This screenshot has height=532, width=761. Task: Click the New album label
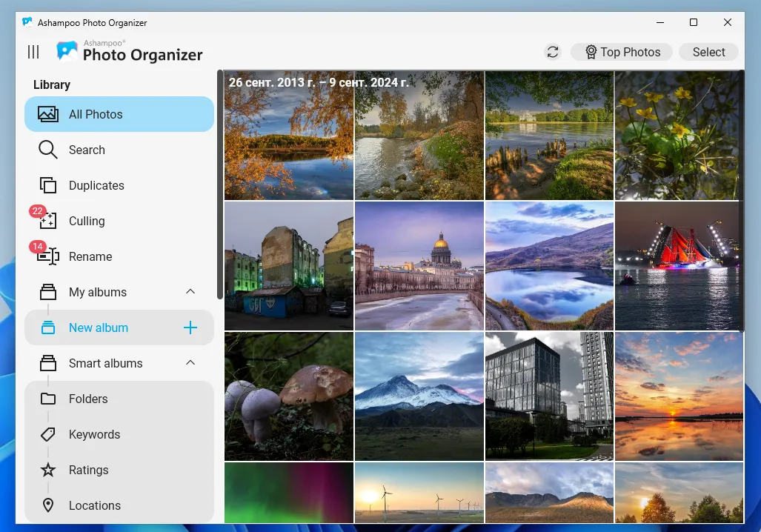[99, 327]
